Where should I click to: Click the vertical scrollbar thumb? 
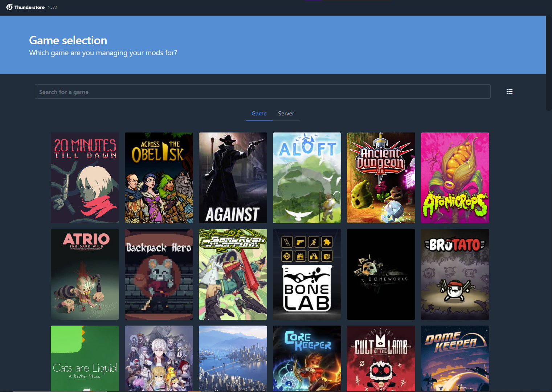(x=549, y=63)
